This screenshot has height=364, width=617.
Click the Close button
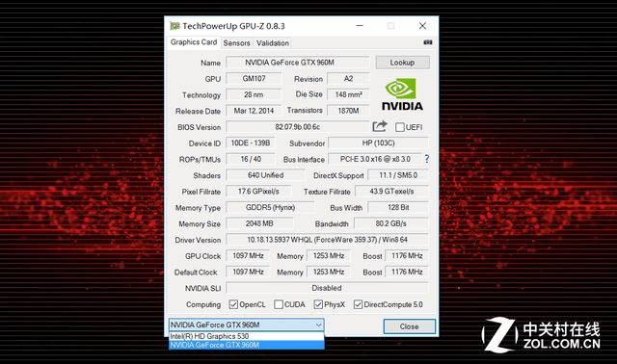coord(409,326)
